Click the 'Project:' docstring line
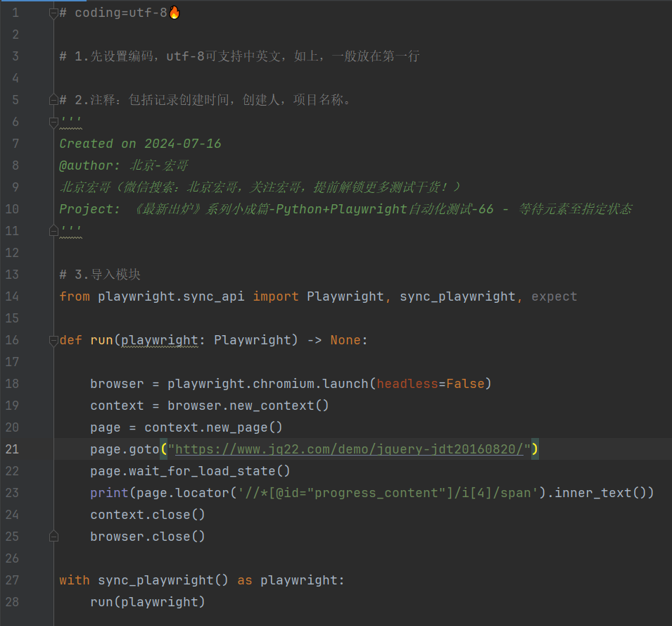 (345, 209)
